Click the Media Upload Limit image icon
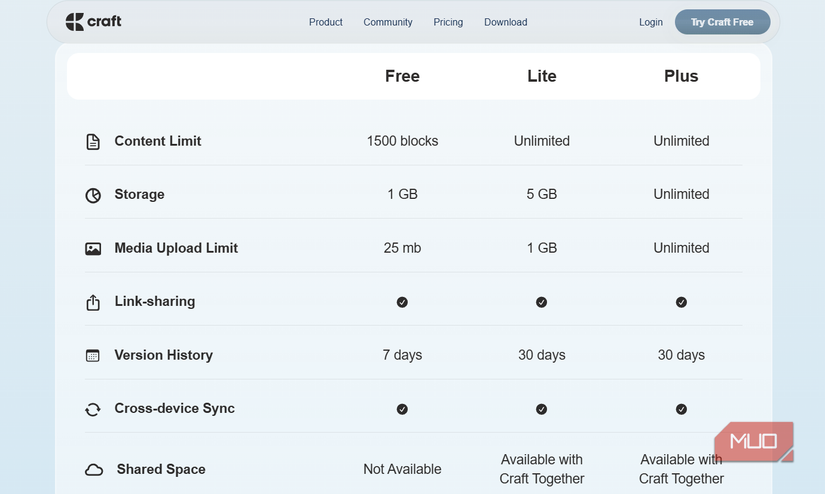This screenshot has width=825, height=494. tap(93, 248)
